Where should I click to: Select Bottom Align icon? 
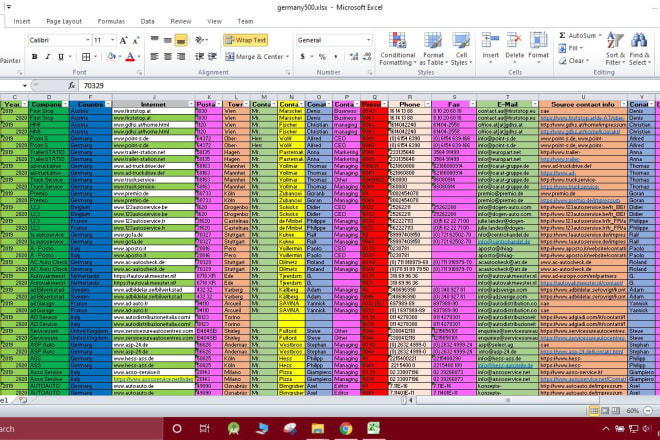coord(181,40)
